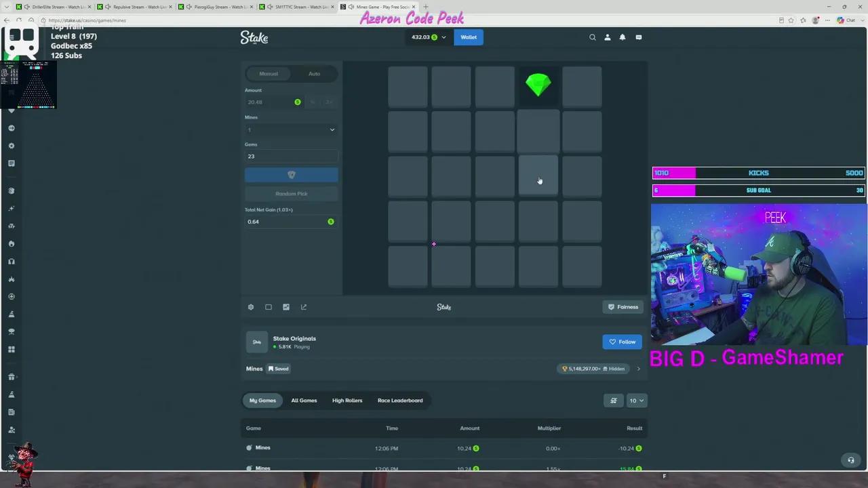This screenshot has width=868, height=488.
Task: Open the browser tab list chevron
Action: coord(7,7)
